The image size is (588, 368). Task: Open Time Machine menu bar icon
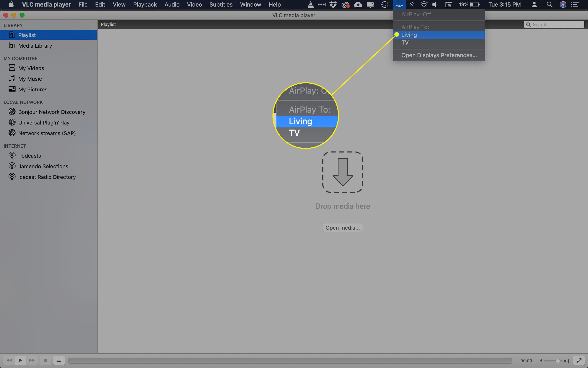[x=384, y=4]
